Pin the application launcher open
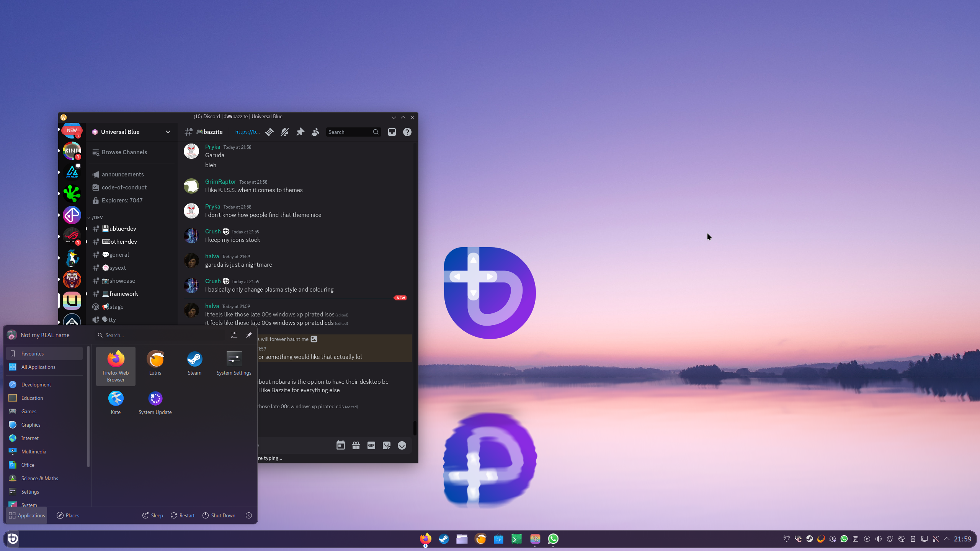This screenshot has height=551, width=980. (x=249, y=335)
